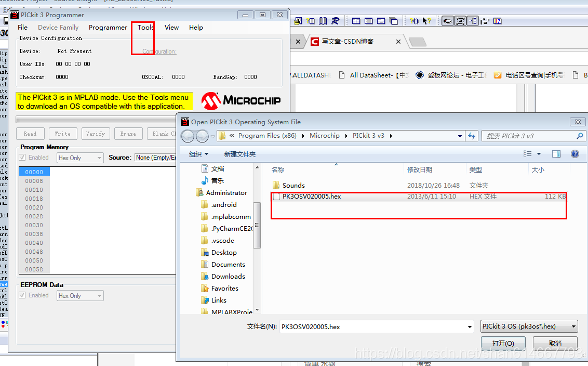Click the Forward navigation arrow in file dialog
588x366 pixels.
(x=202, y=136)
